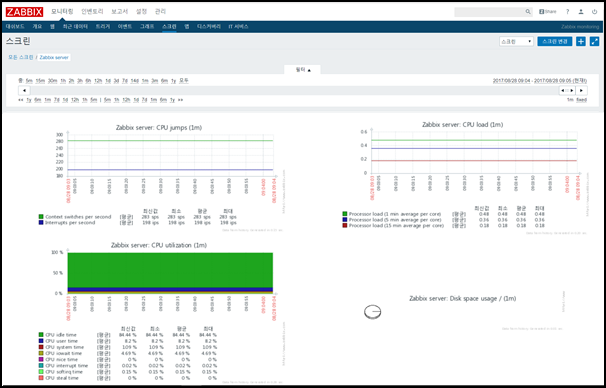Open the 인벤토리 menu
The height and width of the screenshot is (388, 606).
tap(92, 12)
